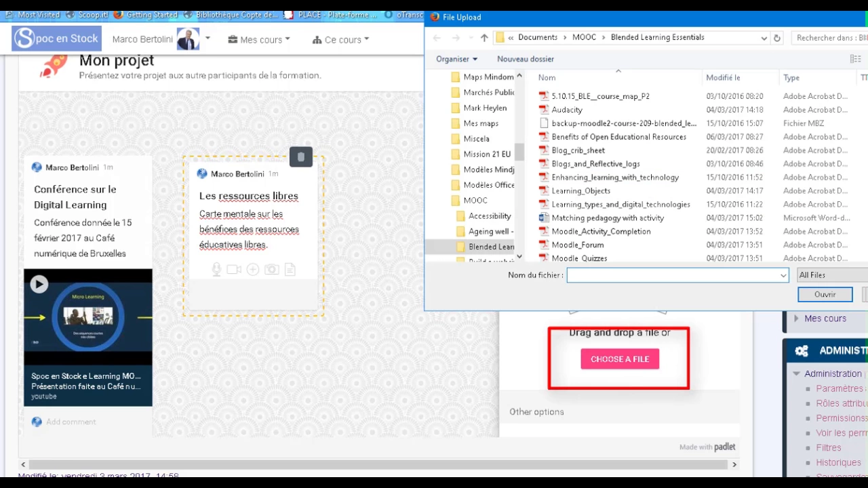
Task: Open the Ce cours dropdown in navbar
Action: click(340, 39)
